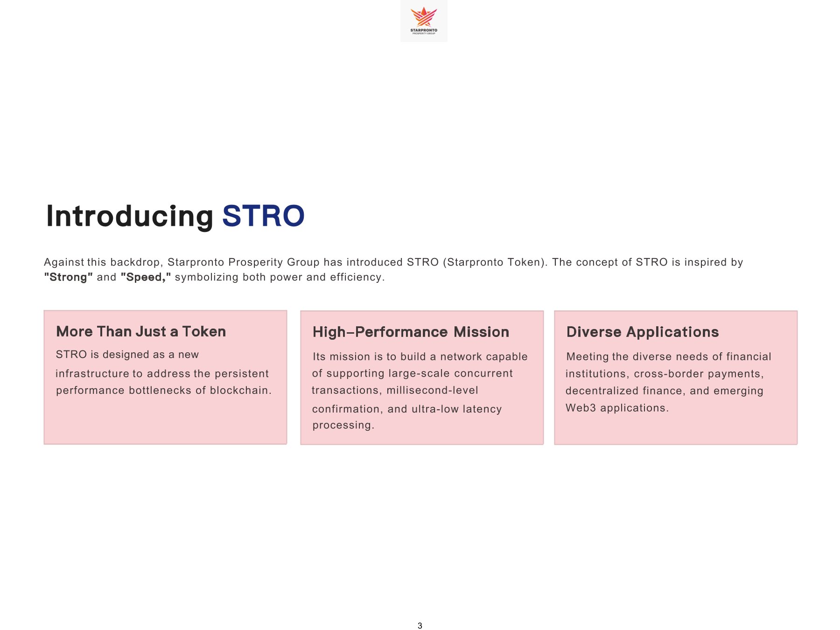Click the bold "Speed," word

(146, 277)
